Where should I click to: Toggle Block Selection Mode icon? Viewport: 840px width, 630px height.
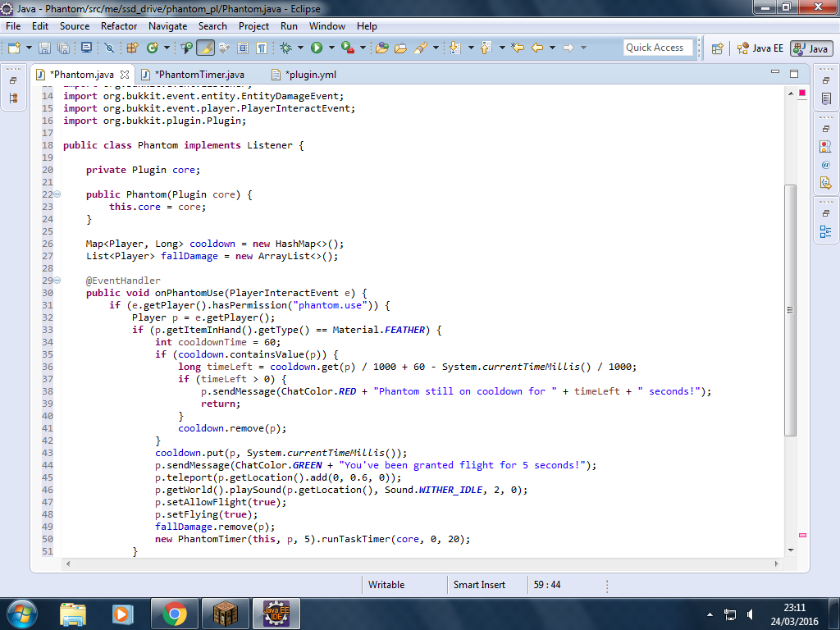[x=243, y=48]
